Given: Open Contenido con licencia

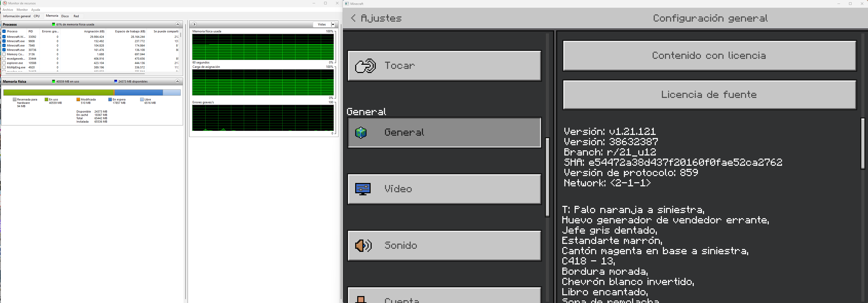Looking at the screenshot, I should click(x=709, y=56).
